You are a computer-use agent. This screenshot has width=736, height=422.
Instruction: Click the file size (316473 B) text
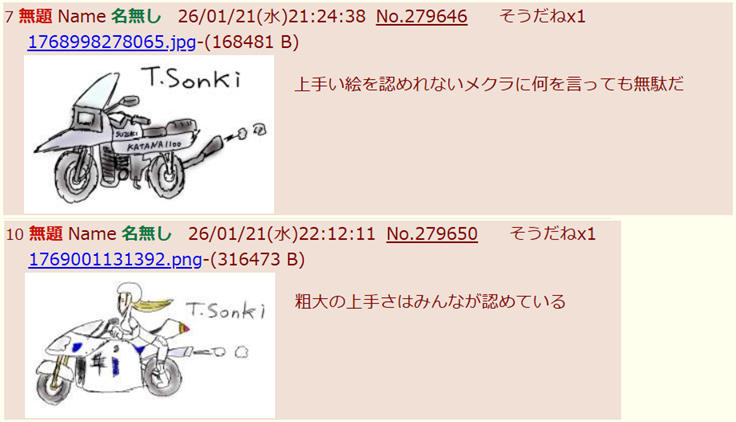[257, 259]
